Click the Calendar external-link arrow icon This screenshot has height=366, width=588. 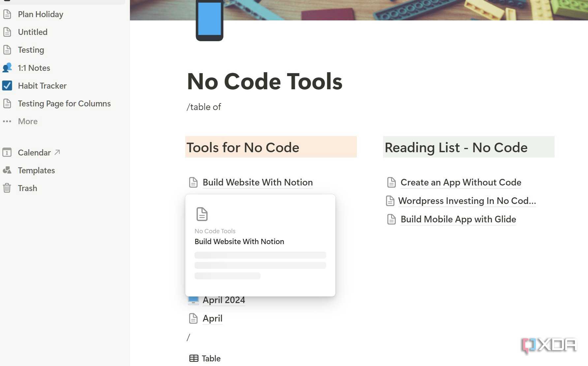tap(57, 152)
